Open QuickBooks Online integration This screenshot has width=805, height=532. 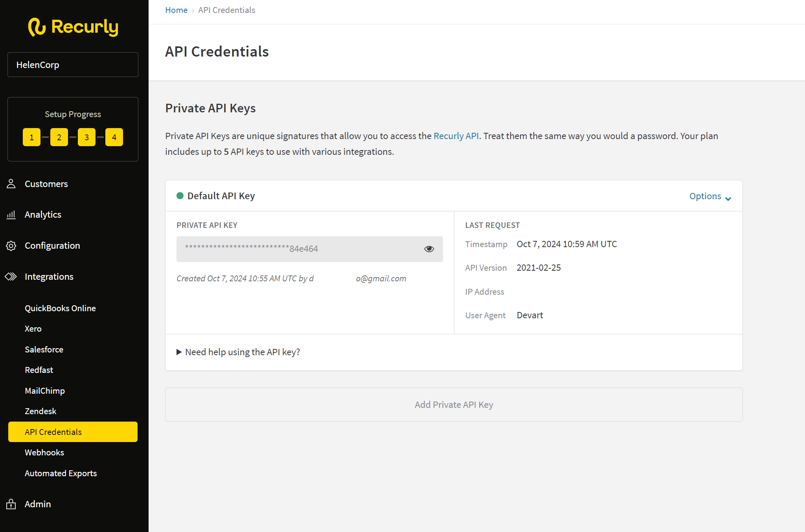(x=60, y=308)
